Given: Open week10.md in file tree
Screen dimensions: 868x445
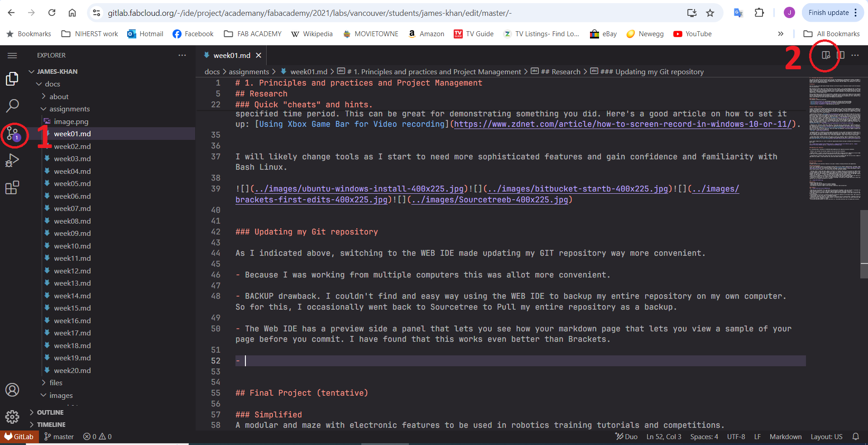Looking at the screenshot, I should [72, 246].
